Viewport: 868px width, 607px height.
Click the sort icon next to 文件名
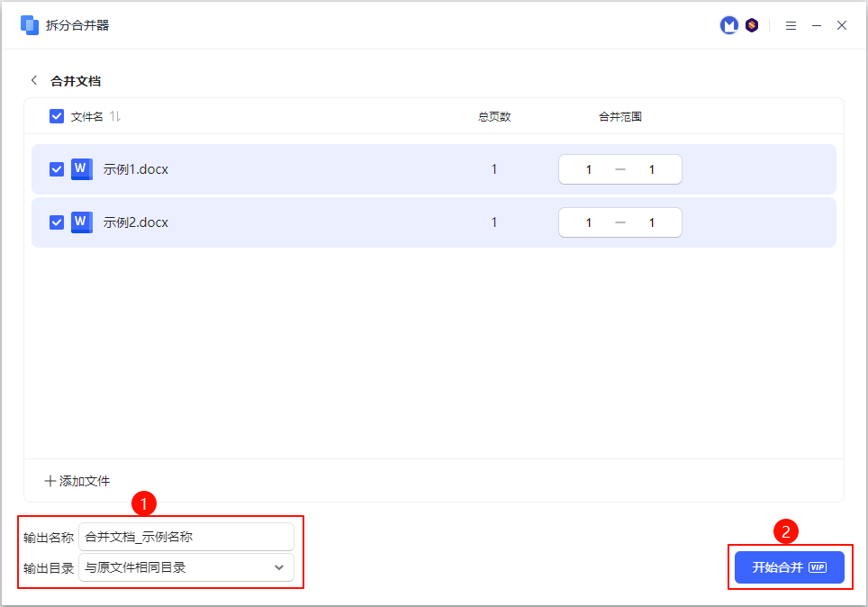(x=115, y=117)
